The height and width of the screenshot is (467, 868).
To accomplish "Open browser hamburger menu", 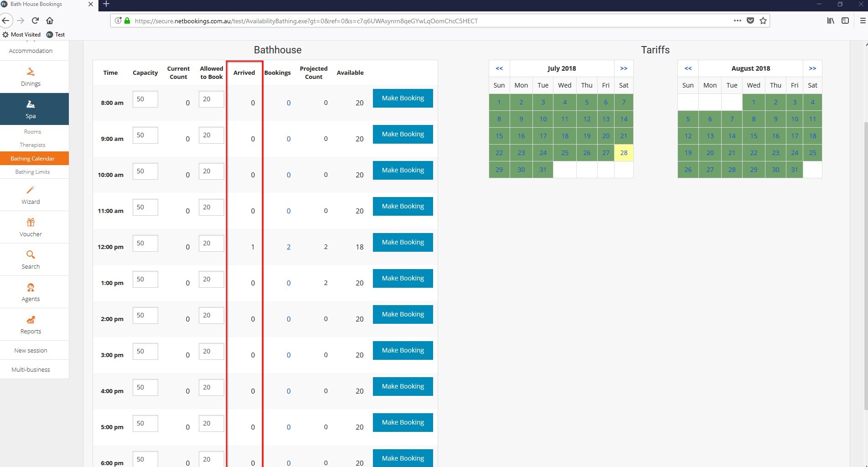I will coord(863,21).
